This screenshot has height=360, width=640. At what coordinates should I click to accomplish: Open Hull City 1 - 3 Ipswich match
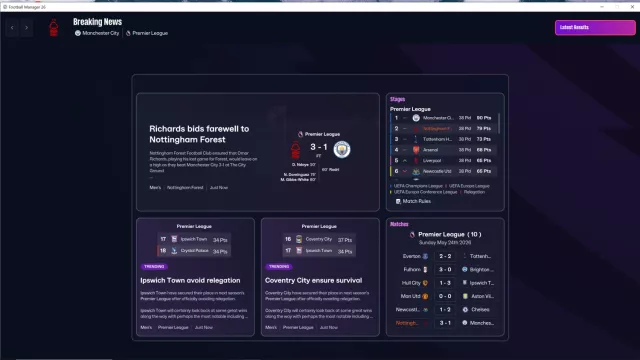tap(445, 283)
